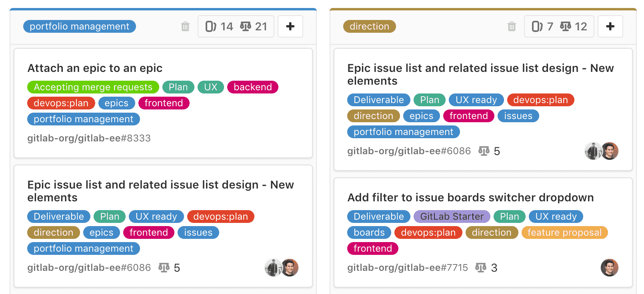Screen dimensions: 644x294
Task: Click the 'boards' label on dropdown issue card
Action: click(x=369, y=232)
